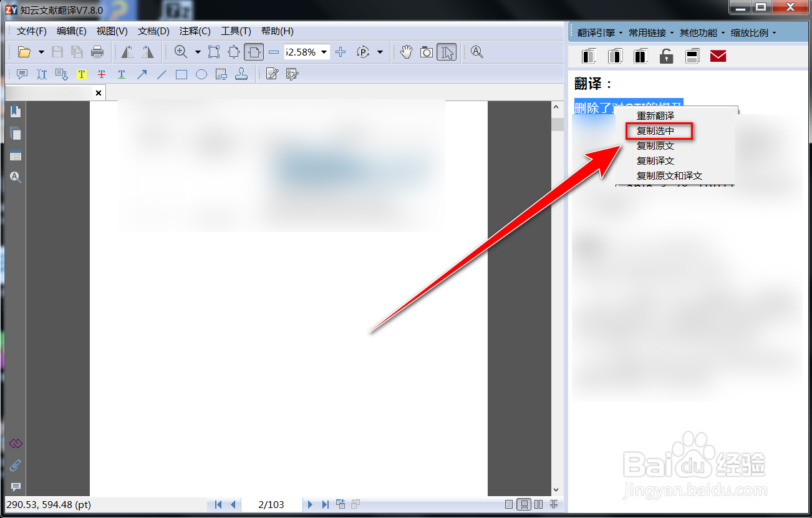Print the document using the printer icon
Image resolution: width=812 pixels, height=518 pixels.
tap(97, 52)
